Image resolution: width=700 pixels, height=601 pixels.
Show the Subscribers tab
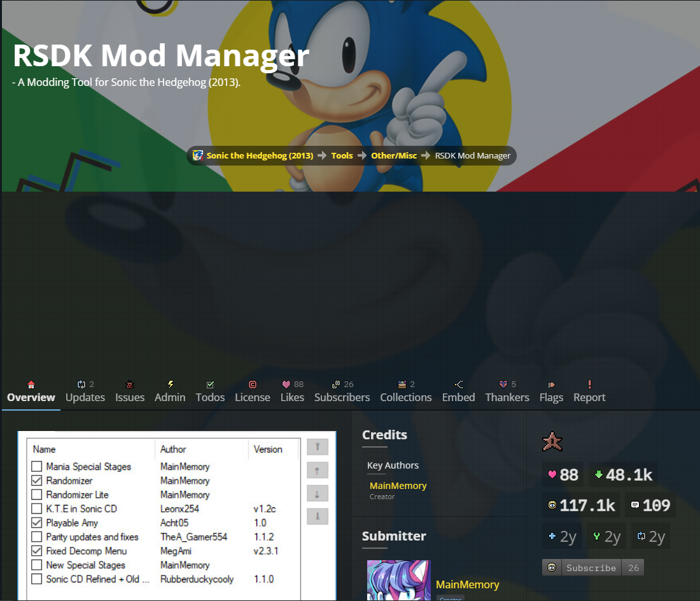click(x=342, y=392)
